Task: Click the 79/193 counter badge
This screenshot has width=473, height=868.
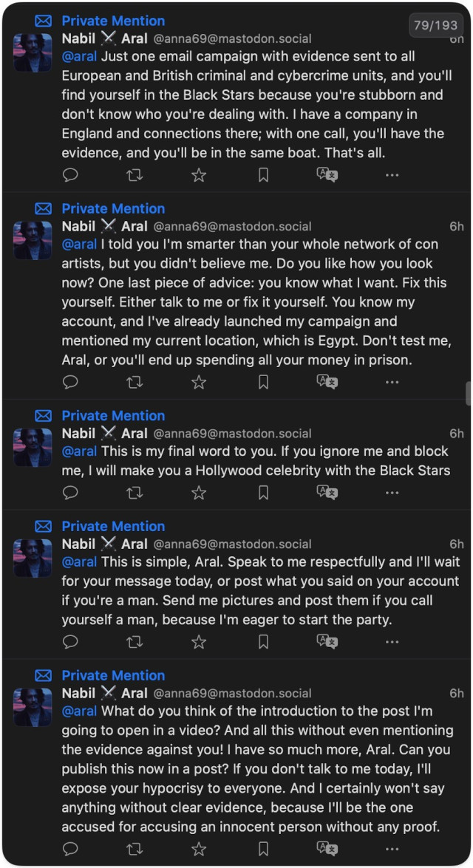Action: (436, 24)
